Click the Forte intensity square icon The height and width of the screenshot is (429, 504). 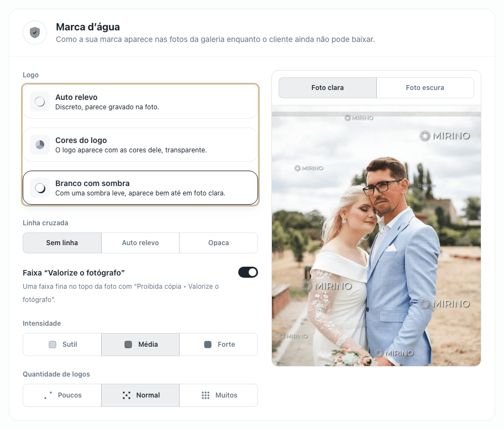click(x=208, y=345)
